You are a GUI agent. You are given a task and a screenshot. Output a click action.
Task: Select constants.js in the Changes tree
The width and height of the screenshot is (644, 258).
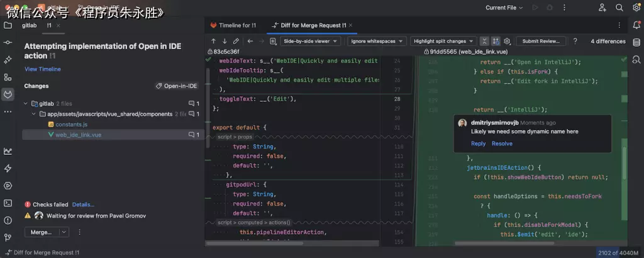pyautogui.click(x=71, y=125)
